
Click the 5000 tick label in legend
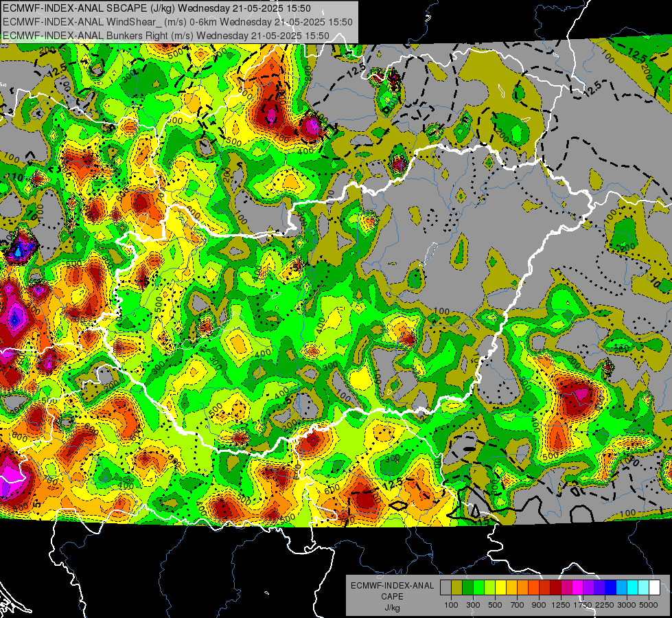pos(649,605)
